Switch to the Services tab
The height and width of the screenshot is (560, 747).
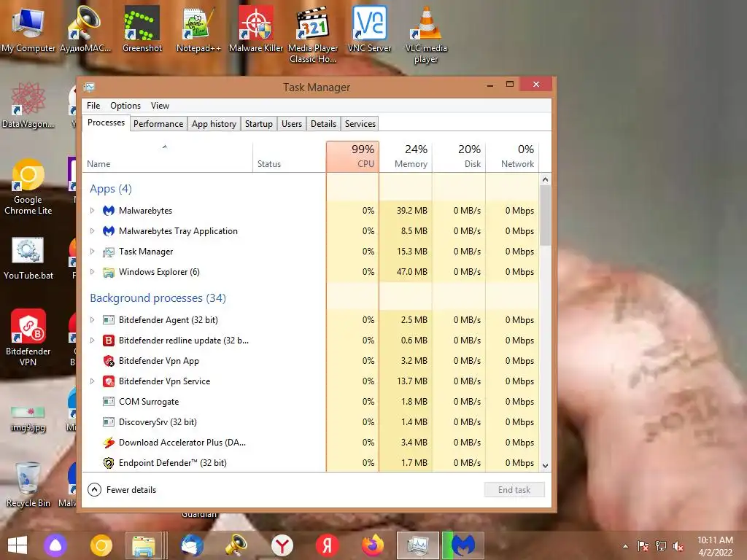[360, 124]
